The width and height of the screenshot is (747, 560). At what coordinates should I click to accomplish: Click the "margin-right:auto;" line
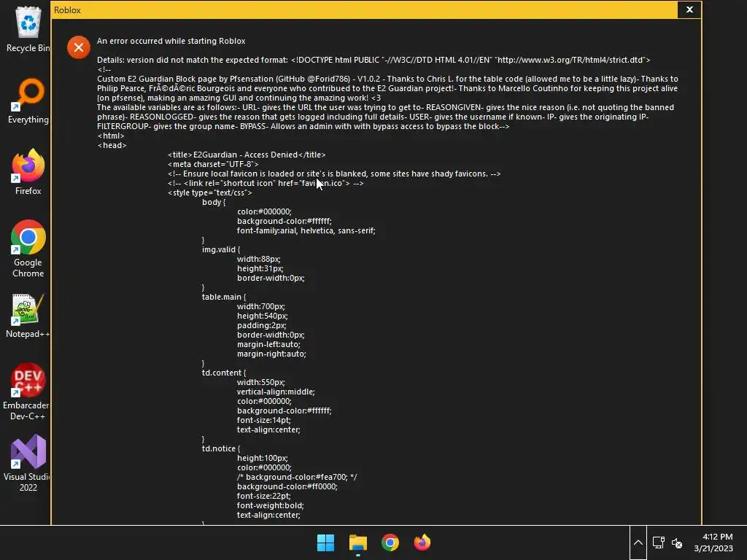pyautogui.click(x=271, y=354)
